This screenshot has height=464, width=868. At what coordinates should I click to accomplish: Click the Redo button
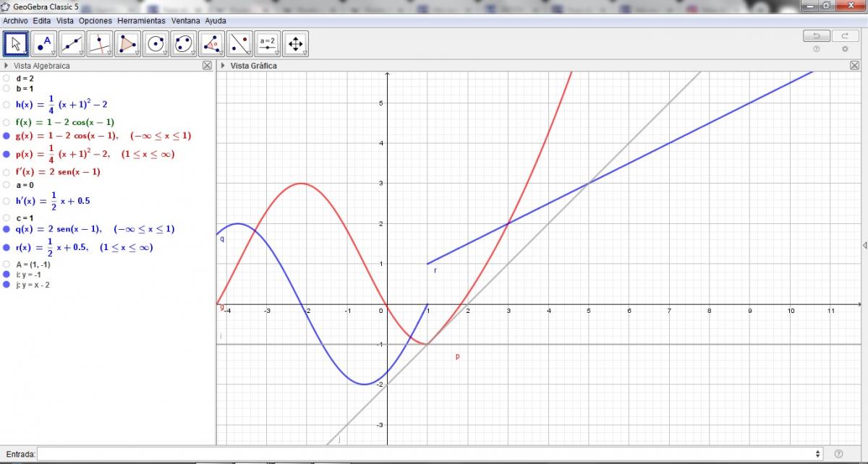click(x=845, y=36)
